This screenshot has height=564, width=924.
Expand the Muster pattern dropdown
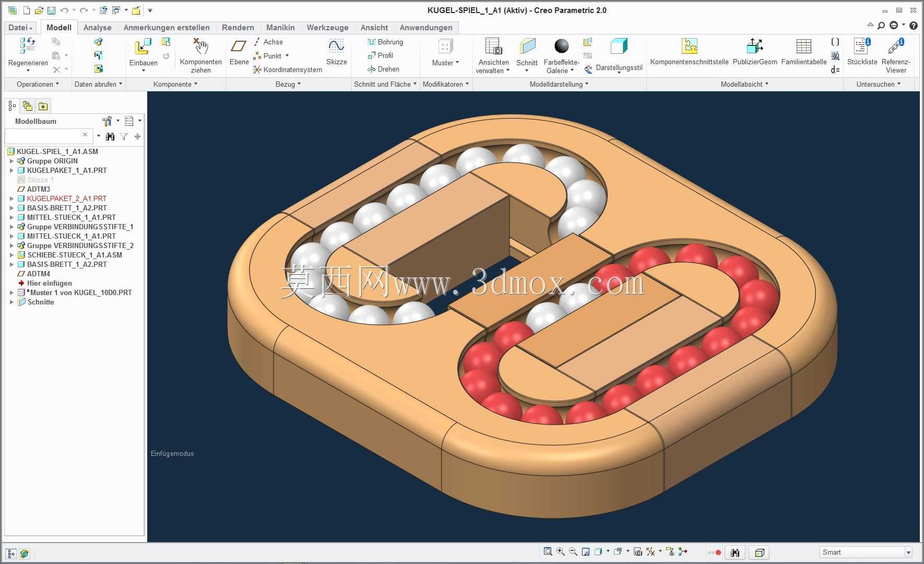coord(457,63)
